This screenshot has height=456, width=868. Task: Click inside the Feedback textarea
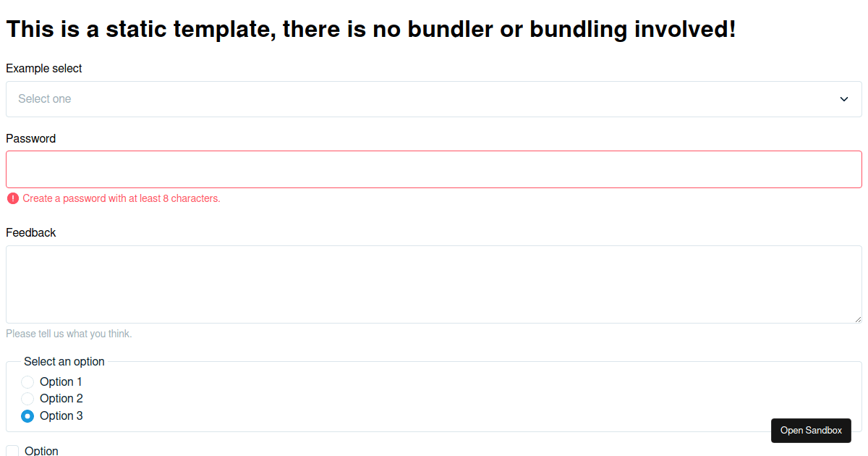point(434,284)
